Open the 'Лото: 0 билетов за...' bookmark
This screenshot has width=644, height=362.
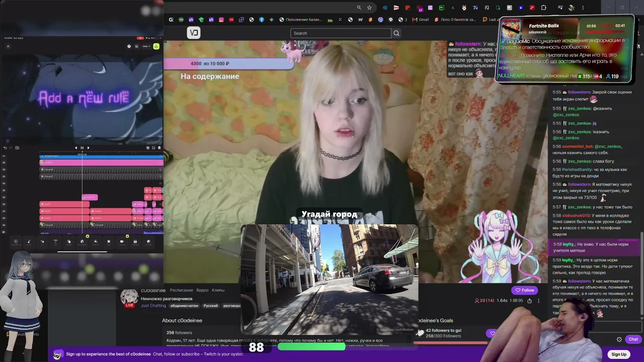click(x=454, y=20)
